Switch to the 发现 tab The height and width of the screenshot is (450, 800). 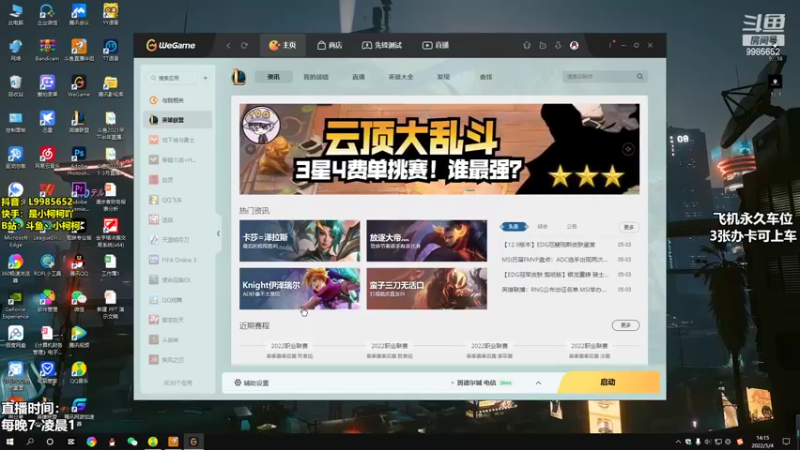[x=443, y=77]
